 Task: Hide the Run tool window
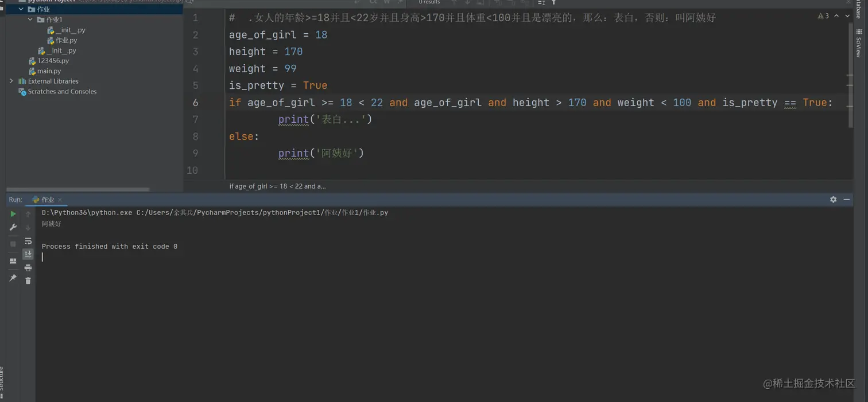847,200
